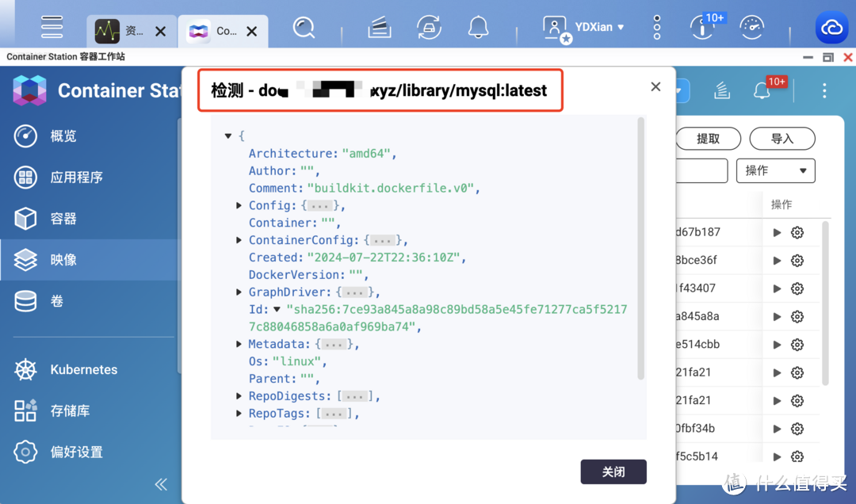This screenshot has height=504, width=856.
Task: Open the 存储库 repository section
Action: pyautogui.click(x=71, y=410)
